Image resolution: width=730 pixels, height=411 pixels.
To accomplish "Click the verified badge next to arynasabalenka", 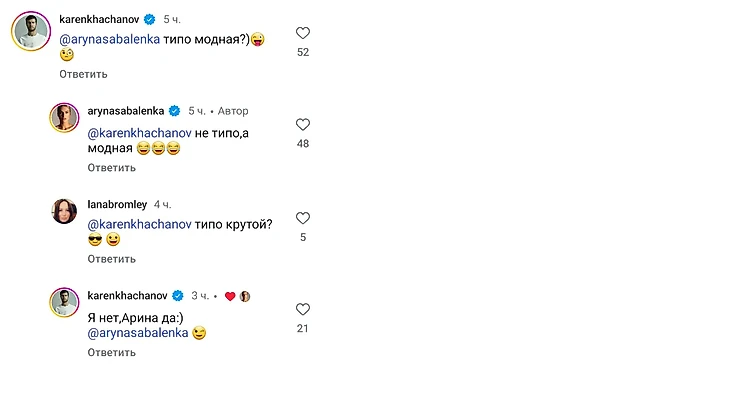I will point(174,110).
